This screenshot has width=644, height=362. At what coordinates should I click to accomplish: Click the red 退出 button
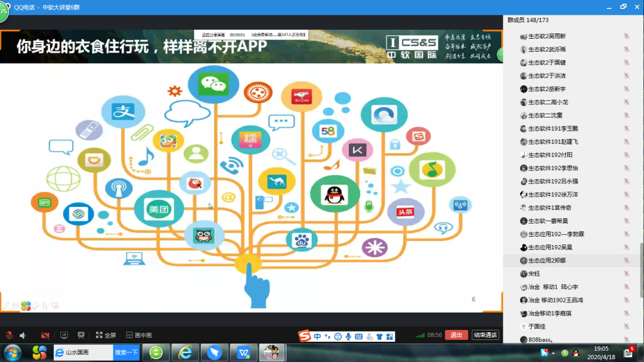point(456,335)
